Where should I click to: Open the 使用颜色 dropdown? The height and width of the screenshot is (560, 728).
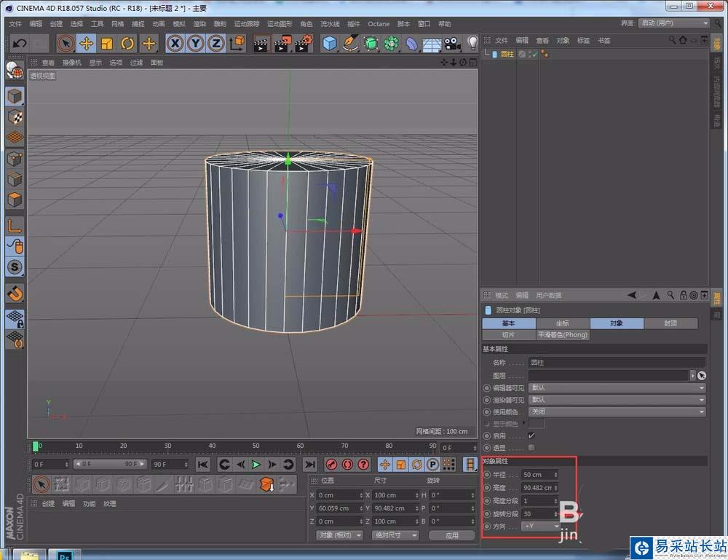(617, 412)
